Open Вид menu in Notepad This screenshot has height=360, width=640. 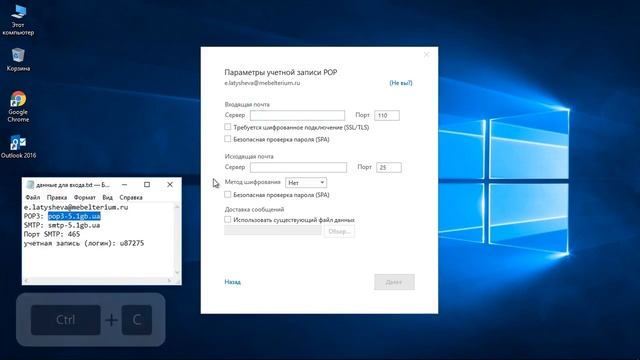click(x=107, y=197)
